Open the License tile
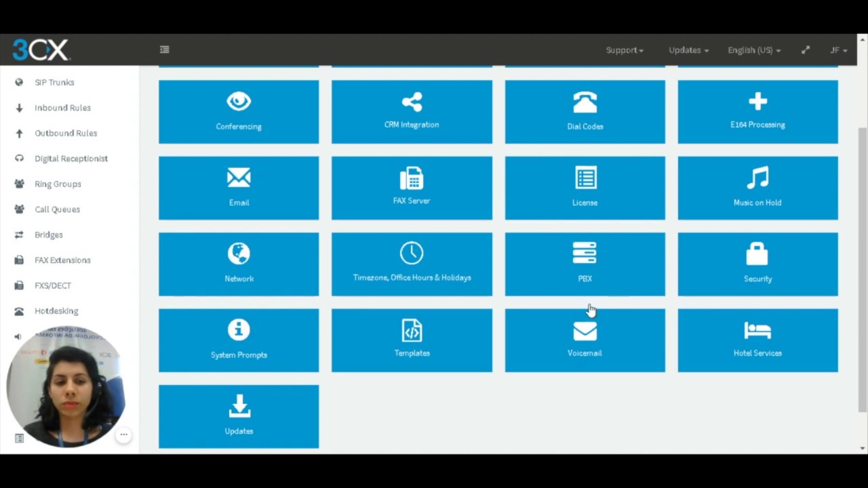Image resolution: width=868 pixels, height=488 pixels. point(585,188)
